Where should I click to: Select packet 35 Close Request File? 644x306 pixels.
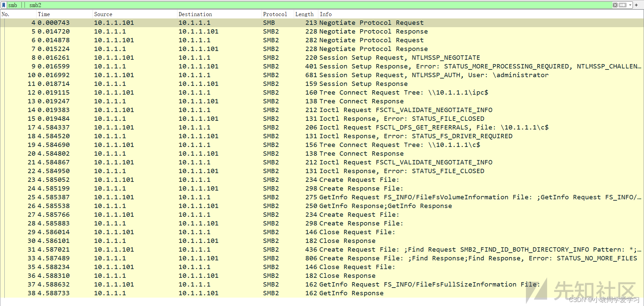click(x=322, y=267)
